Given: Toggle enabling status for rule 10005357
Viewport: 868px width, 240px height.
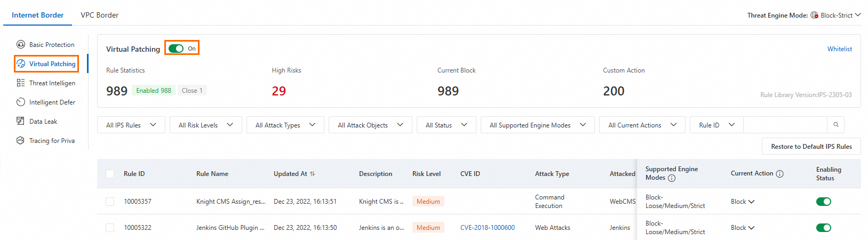Looking at the screenshot, I should point(824,202).
